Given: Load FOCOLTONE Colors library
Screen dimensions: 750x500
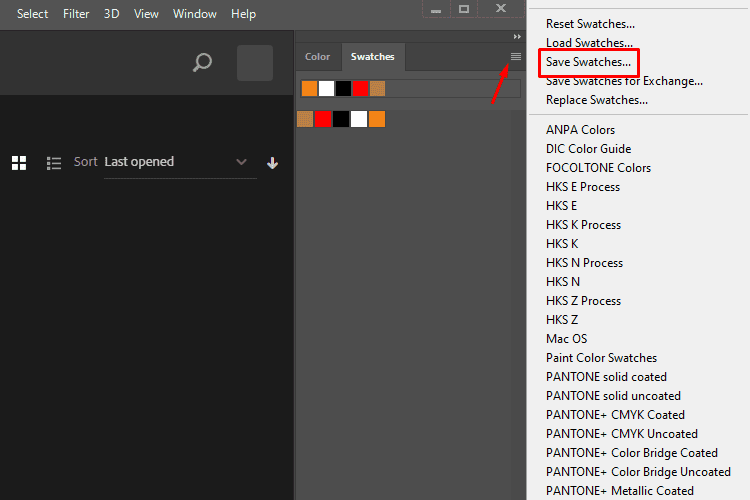Looking at the screenshot, I should click(x=598, y=168).
